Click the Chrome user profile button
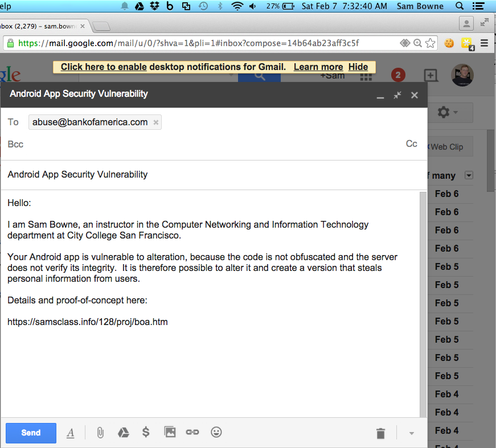The image size is (496, 448). click(x=466, y=23)
